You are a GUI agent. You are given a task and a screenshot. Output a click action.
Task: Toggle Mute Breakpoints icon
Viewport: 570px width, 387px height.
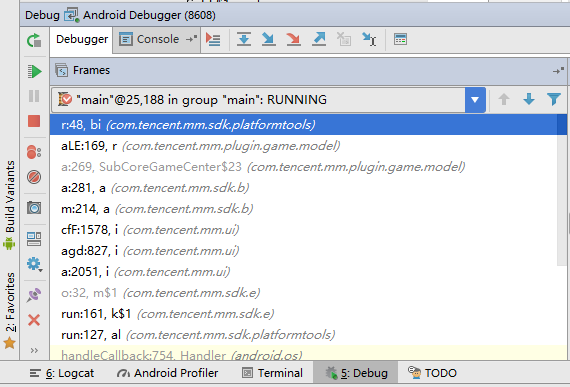[34, 177]
